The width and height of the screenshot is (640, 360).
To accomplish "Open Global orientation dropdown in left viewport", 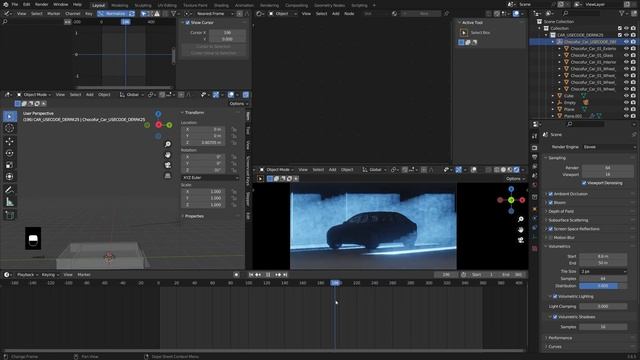I will tap(132, 95).
